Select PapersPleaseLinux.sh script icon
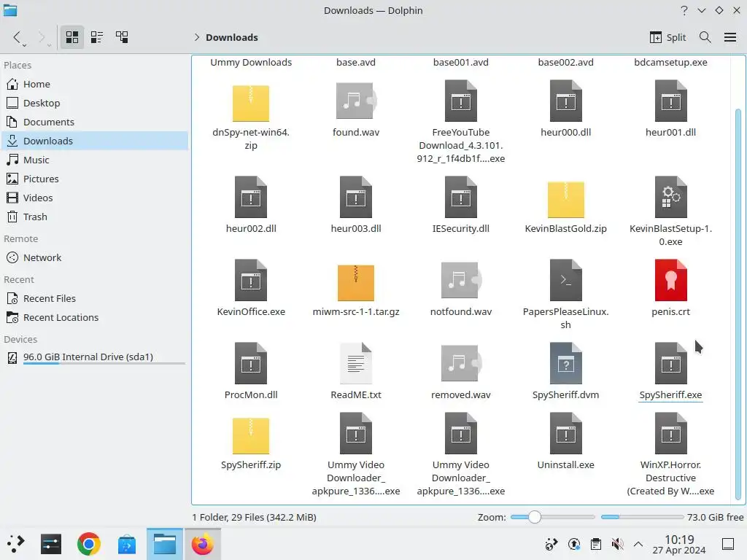This screenshot has width=747, height=560. point(565,281)
